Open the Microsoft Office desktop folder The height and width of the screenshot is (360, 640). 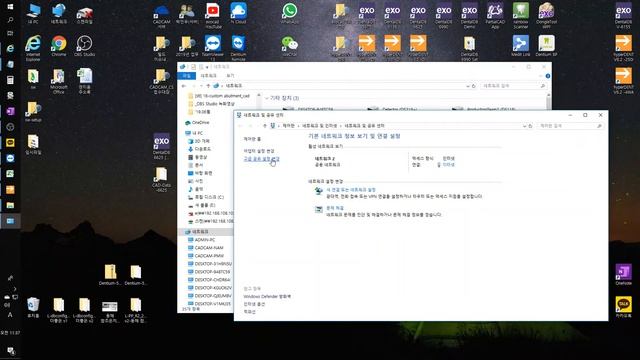(x=59, y=81)
